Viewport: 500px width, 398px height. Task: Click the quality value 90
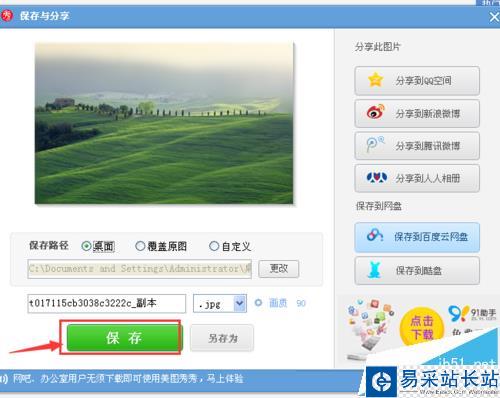tap(301, 303)
